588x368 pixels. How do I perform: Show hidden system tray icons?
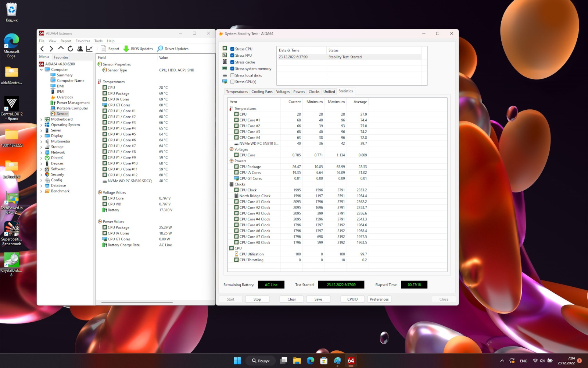pyautogui.click(x=502, y=361)
